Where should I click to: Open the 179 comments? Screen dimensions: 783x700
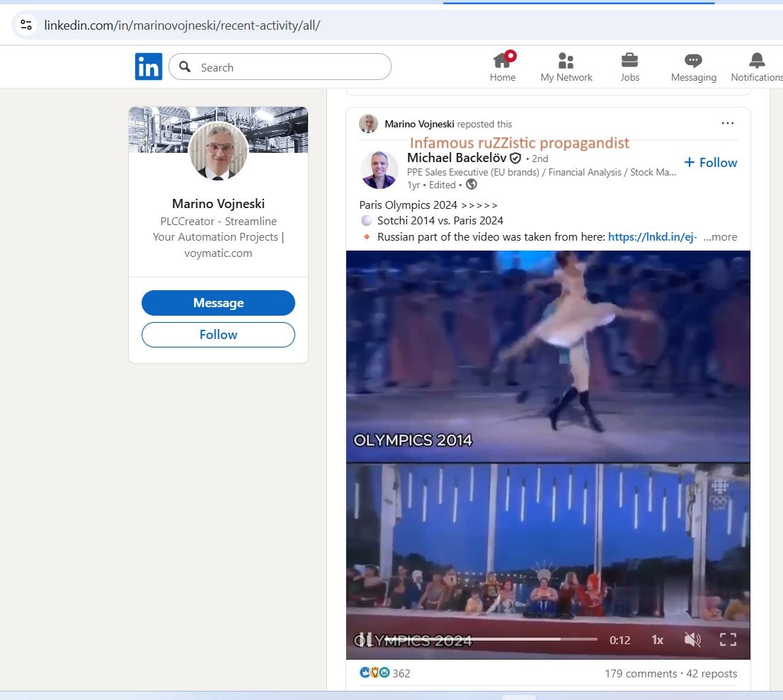pyautogui.click(x=641, y=674)
